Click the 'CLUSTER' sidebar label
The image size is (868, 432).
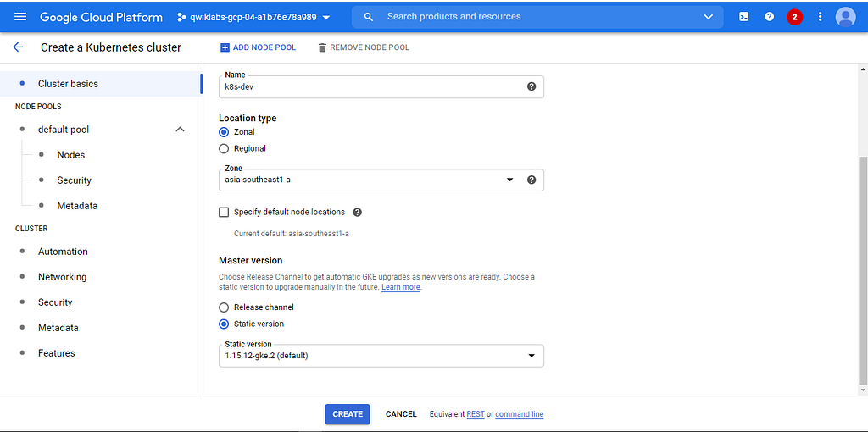31,229
